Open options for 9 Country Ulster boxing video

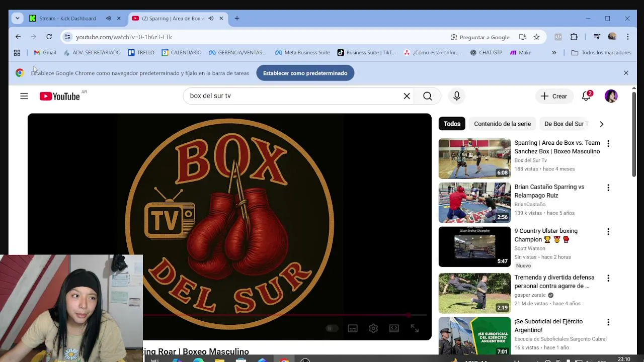tap(608, 232)
